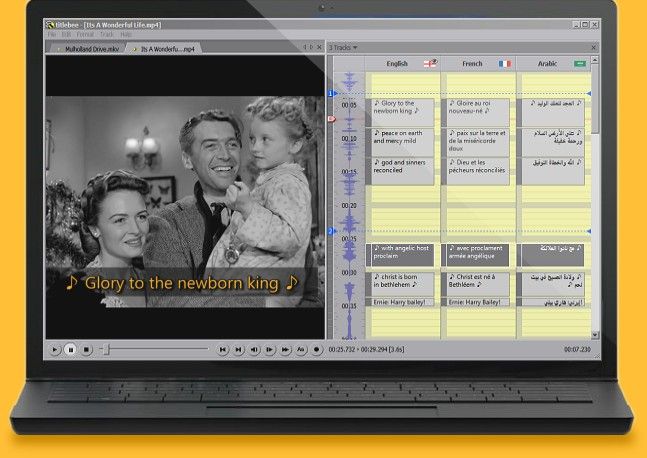Select English cue 'Ernie: Harry Bailey!'
Screen dimensions: 647x458
click(400, 302)
